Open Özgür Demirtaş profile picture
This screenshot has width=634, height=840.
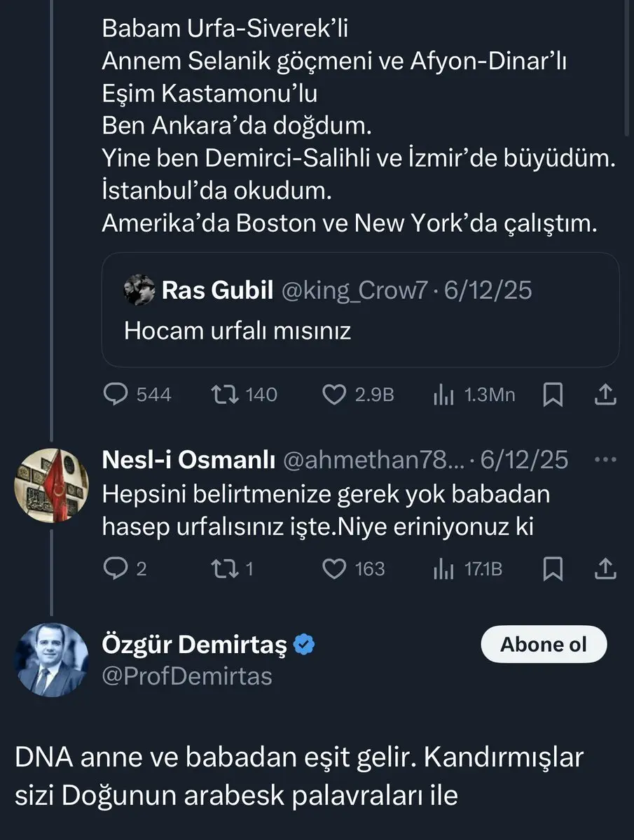click(x=52, y=659)
